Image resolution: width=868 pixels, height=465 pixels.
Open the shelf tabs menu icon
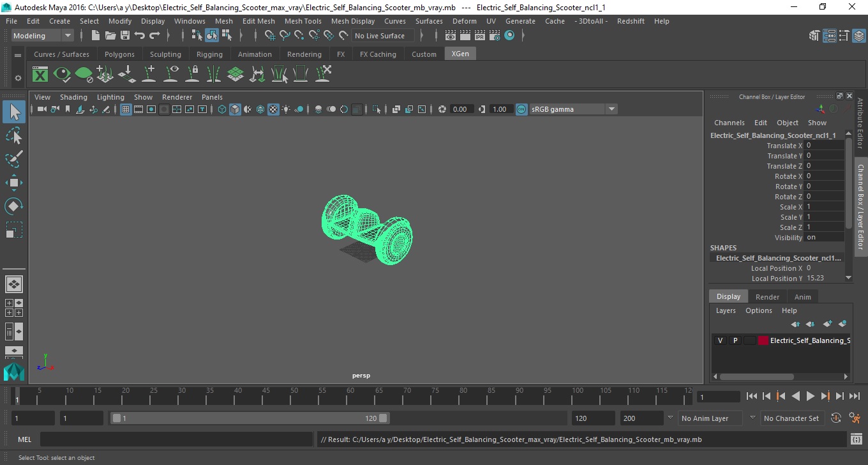pos(18,55)
